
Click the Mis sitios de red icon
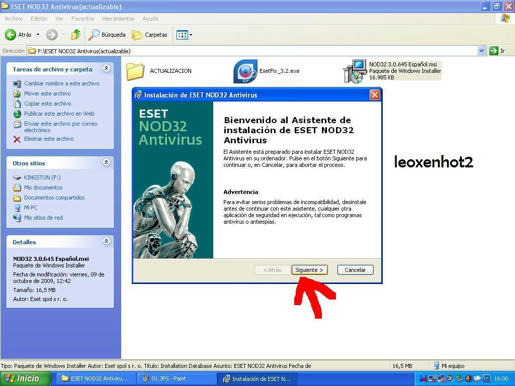point(17,218)
